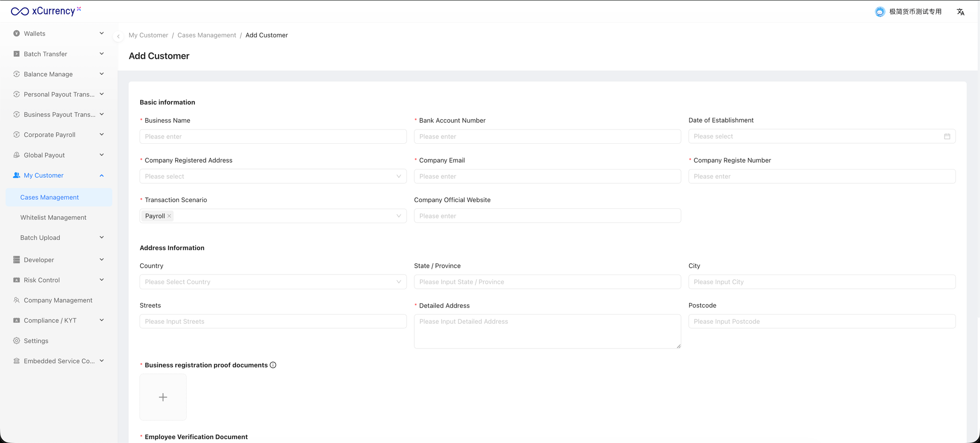Click the plus upload box
The width and height of the screenshot is (980, 443).
(163, 397)
